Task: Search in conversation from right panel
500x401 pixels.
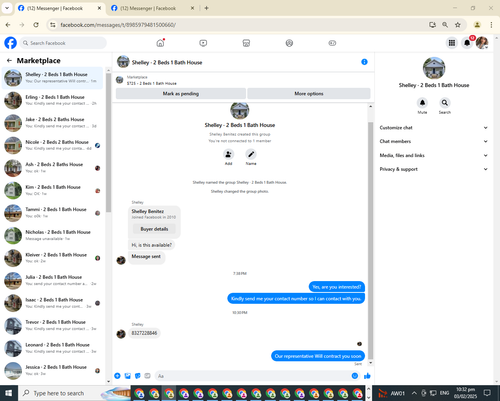Action: coord(445,103)
